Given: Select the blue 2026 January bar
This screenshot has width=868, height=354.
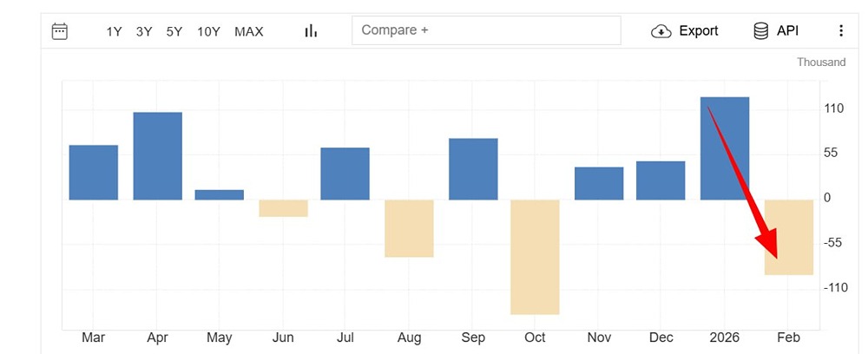Looking at the screenshot, I should pos(724,148).
